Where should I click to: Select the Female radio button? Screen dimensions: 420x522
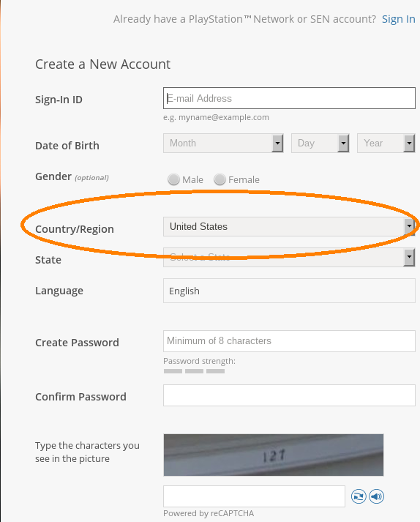[x=220, y=179]
